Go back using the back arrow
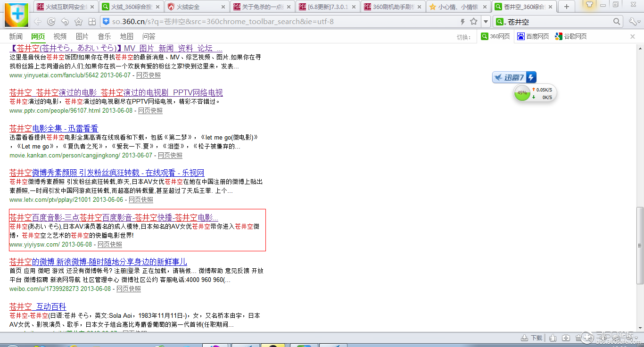This screenshot has height=347, width=644. 38,22
